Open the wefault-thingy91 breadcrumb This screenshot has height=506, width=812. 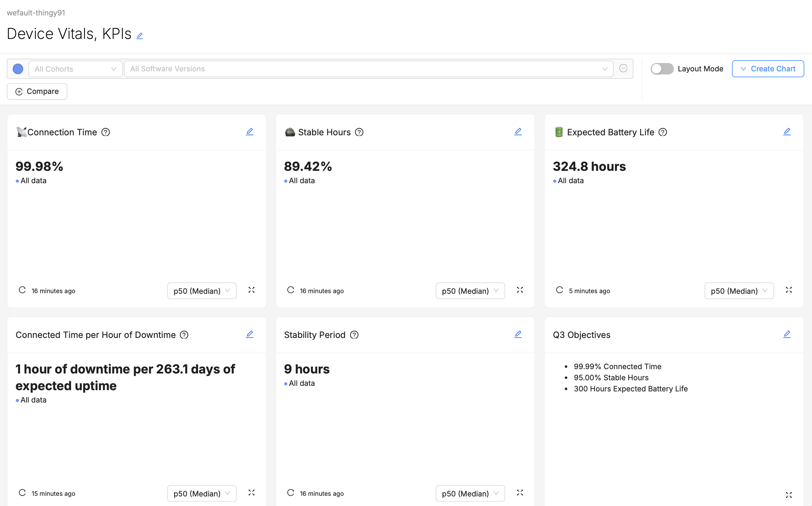36,13
